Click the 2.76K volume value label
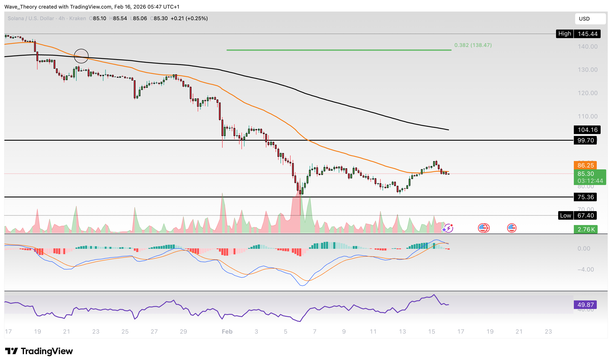 click(x=585, y=229)
